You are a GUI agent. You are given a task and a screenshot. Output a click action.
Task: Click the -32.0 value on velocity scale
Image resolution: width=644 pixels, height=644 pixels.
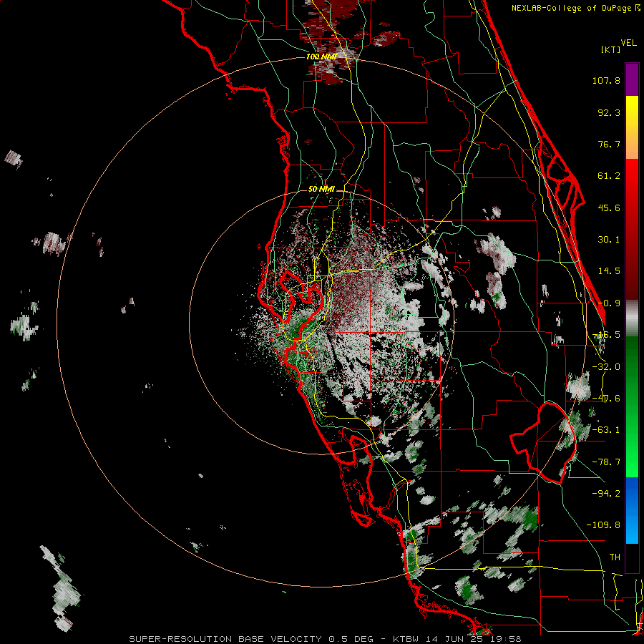[606, 367]
